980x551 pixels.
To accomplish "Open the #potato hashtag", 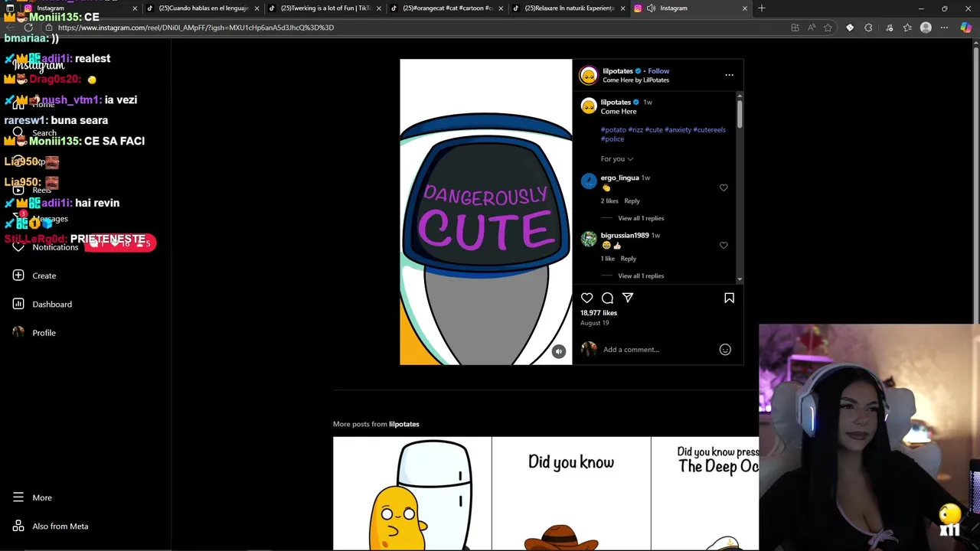I will [613, 130].
